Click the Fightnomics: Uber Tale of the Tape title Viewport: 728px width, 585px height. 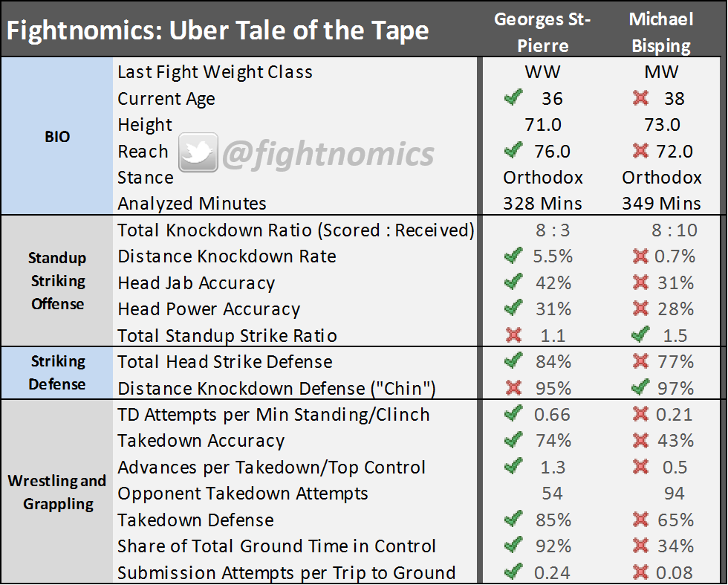coord(218,31)
